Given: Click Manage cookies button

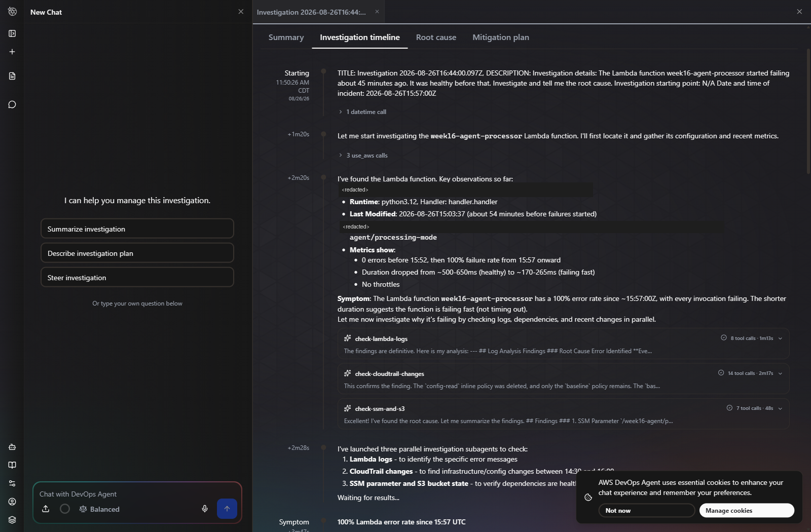Looking at the screenshot, I should (x=747, y=510).
